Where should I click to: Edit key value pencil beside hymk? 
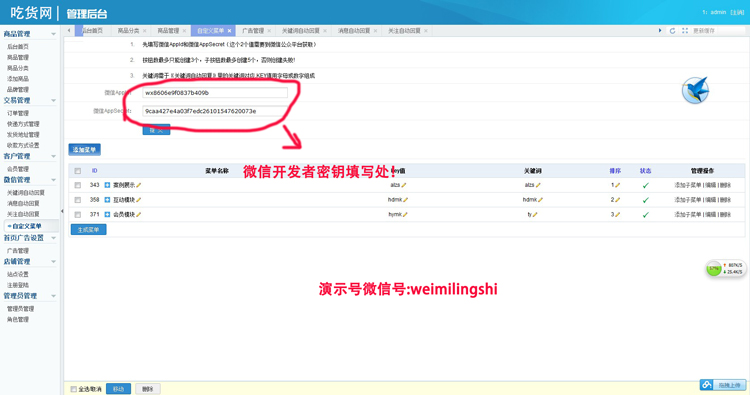(x=405, y=215)
